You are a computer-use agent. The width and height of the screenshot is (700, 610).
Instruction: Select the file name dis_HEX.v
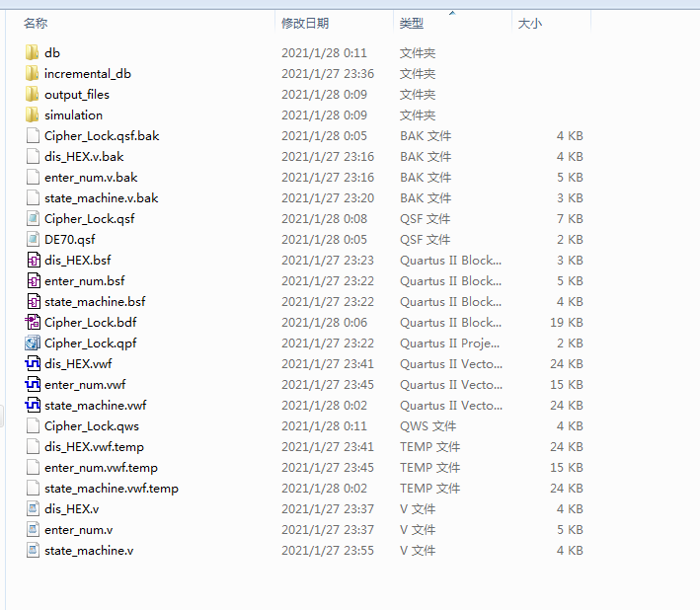[x=72, y=509]
